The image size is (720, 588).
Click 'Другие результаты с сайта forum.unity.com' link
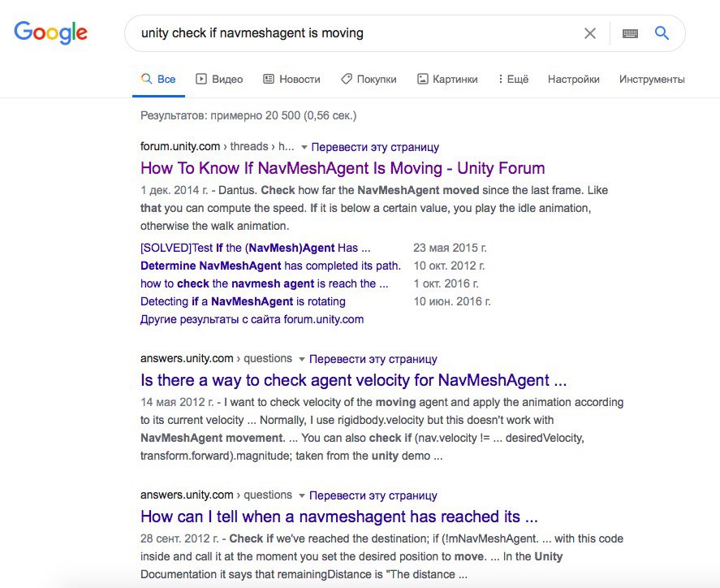click(x=252, y=319)
